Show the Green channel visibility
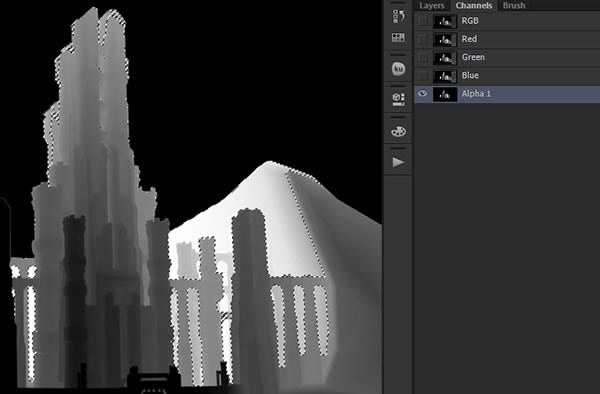This screenshot has width=600, height=394. click(x=422, y=57)
